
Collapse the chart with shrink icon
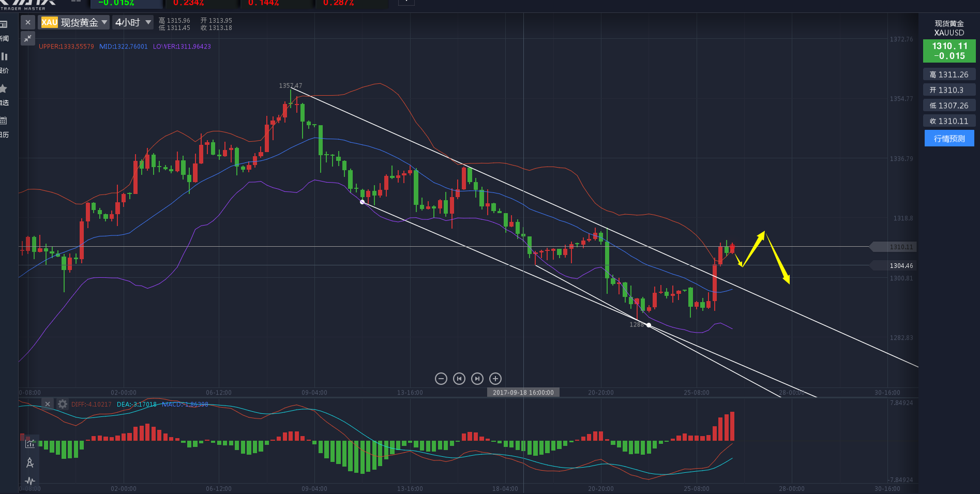pos(28,38)
